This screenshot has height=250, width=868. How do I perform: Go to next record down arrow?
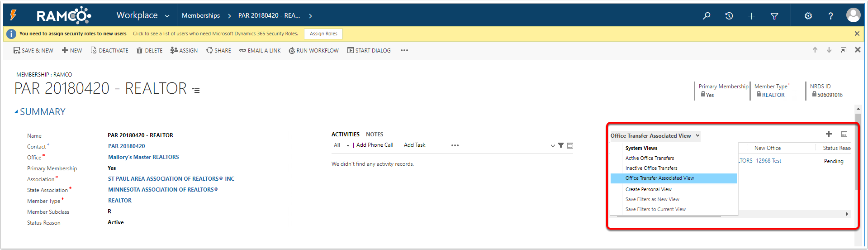tap(829, 50)
